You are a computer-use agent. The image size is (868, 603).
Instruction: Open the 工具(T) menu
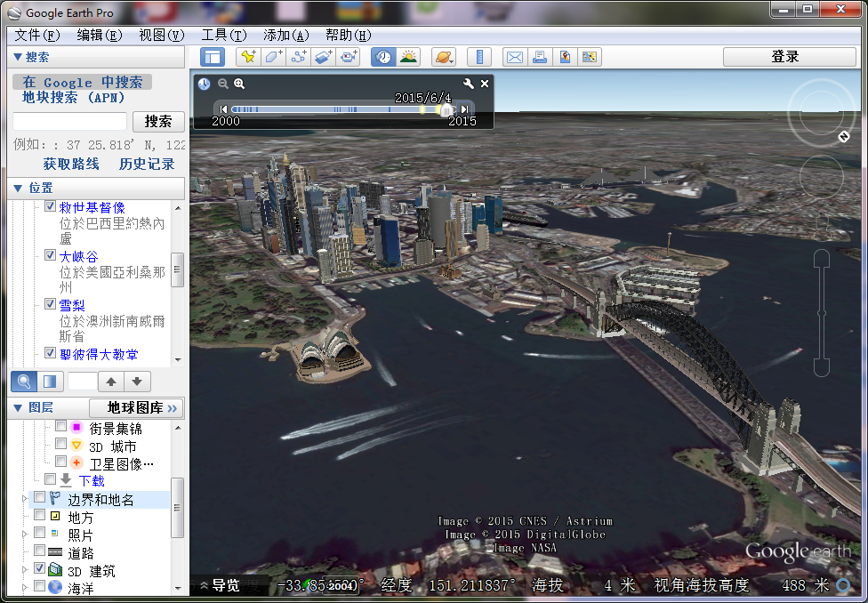[223, 35]
